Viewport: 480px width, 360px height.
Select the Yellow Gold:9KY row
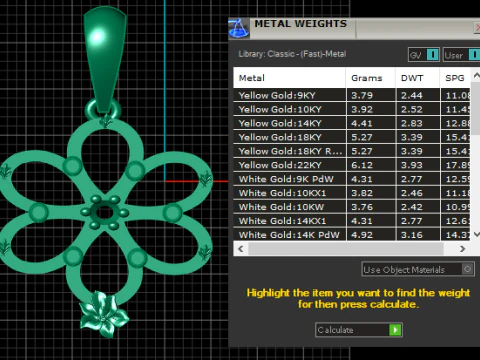pyautogui.click(x=352, y=95)
